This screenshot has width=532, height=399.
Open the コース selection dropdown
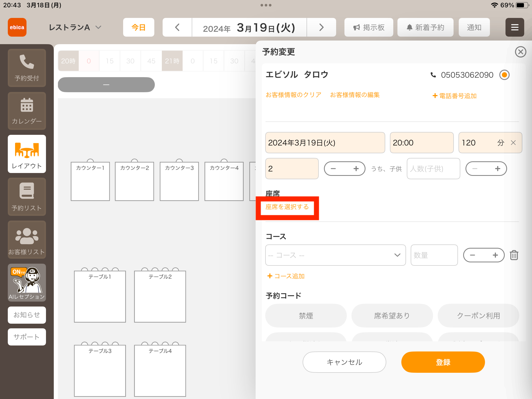point(336,255)
